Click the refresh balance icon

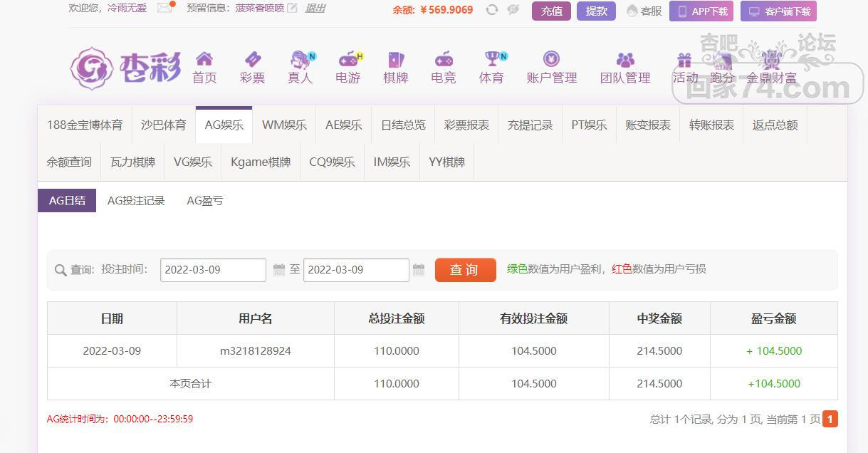pos(491,10)
